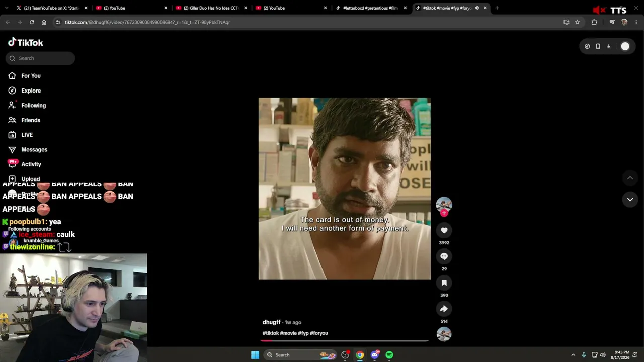The height and width of the screenshot is (362, 644).
Task: Go back in the browser
Action: point(8,22)
